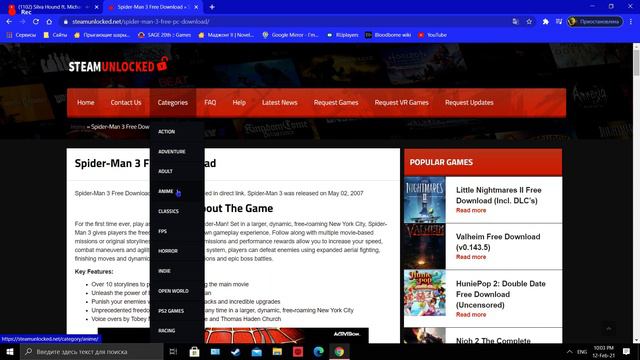Screen dimensions: 640x360
Task: Close the Spider-Man 3 Free Download tab
Action: tap(196, 7)
